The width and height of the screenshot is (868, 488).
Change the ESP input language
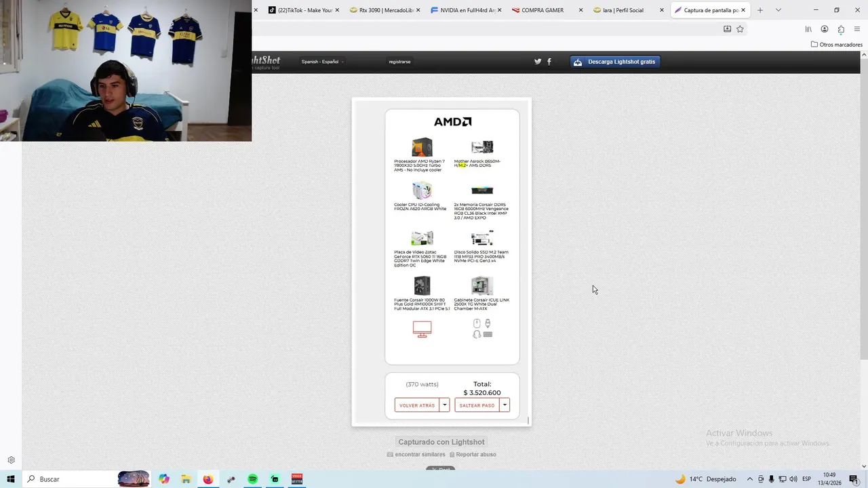pyautogui.click(x=807, y=479)
